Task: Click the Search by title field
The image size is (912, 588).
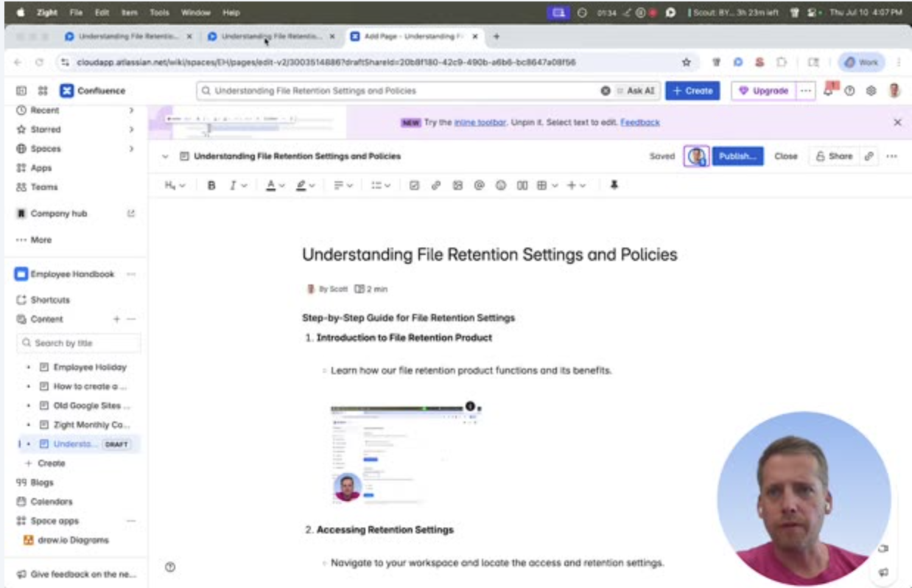Action: (x=78, y=343)
